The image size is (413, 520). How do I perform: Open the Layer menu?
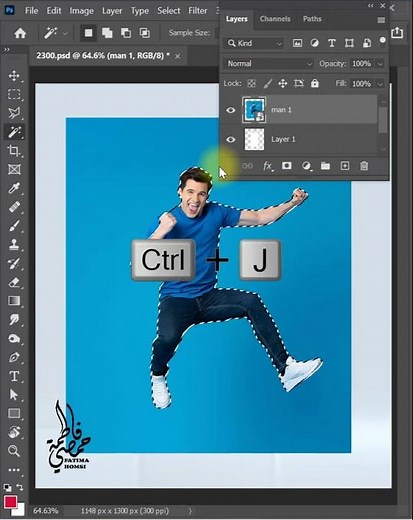click(112, 11)
